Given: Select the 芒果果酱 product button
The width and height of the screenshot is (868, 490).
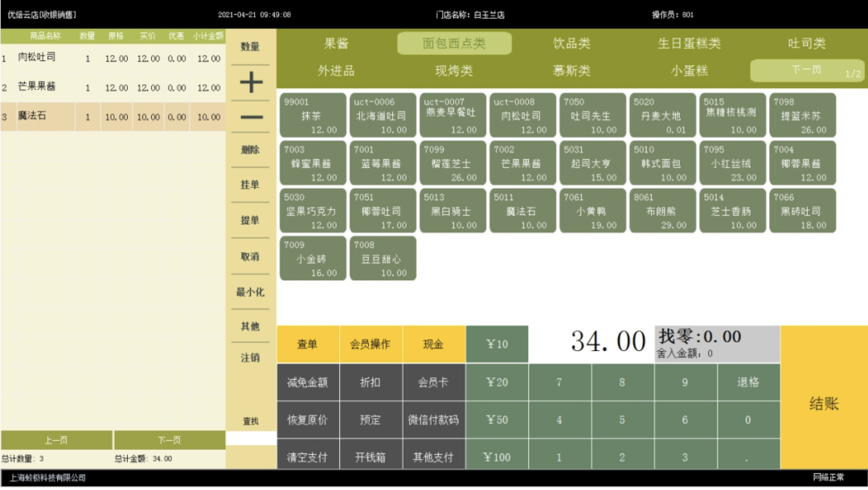Looking at the screenshot, I should click(524, 163).
